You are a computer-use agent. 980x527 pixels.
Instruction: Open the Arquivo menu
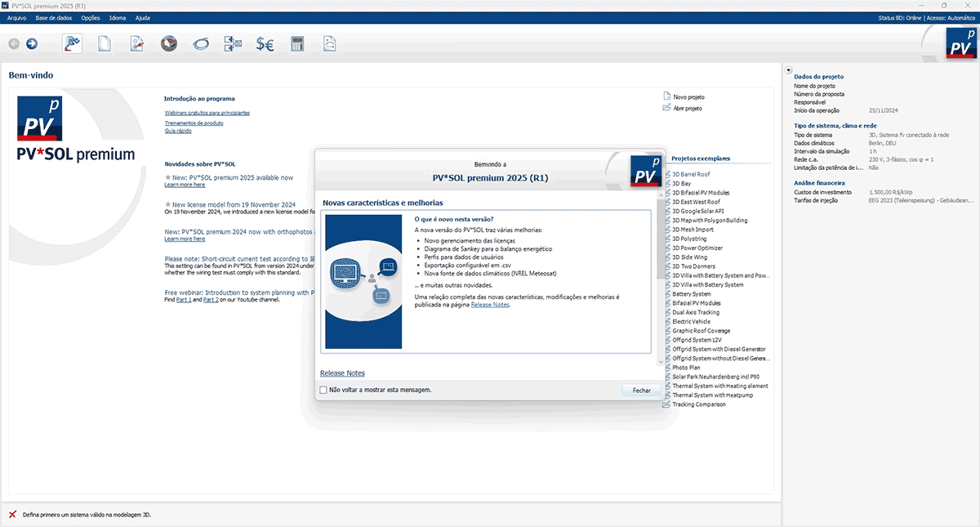[16, 17]
